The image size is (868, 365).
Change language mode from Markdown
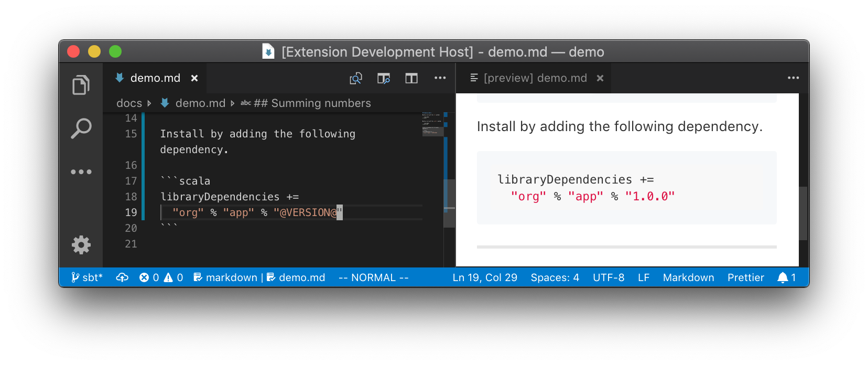[x=688, y=277]
